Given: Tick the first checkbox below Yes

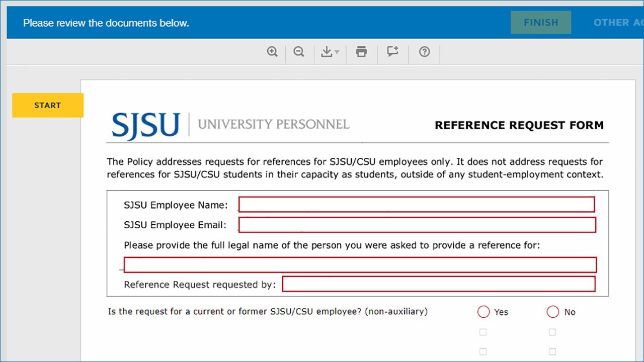Looking at the screenshot, I should 484,332.
